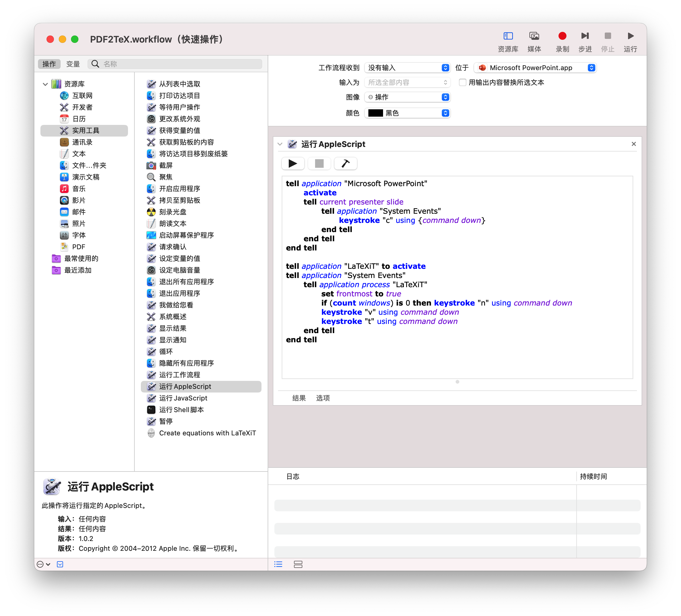Select the 截屏 action

click(x=201, y=166)
